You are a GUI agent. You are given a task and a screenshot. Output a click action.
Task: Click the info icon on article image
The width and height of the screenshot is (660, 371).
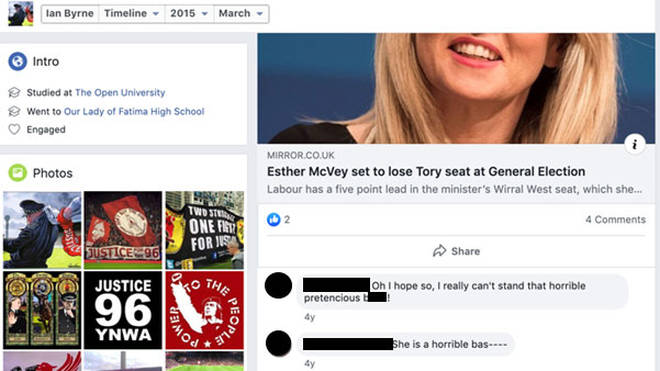click(634, 144)
